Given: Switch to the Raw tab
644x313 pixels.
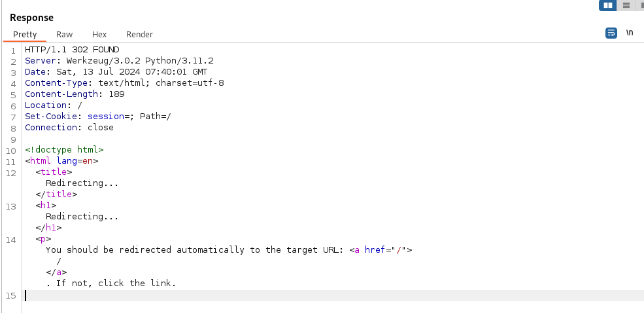Looking at the screenshot, I should pos(64,34).
